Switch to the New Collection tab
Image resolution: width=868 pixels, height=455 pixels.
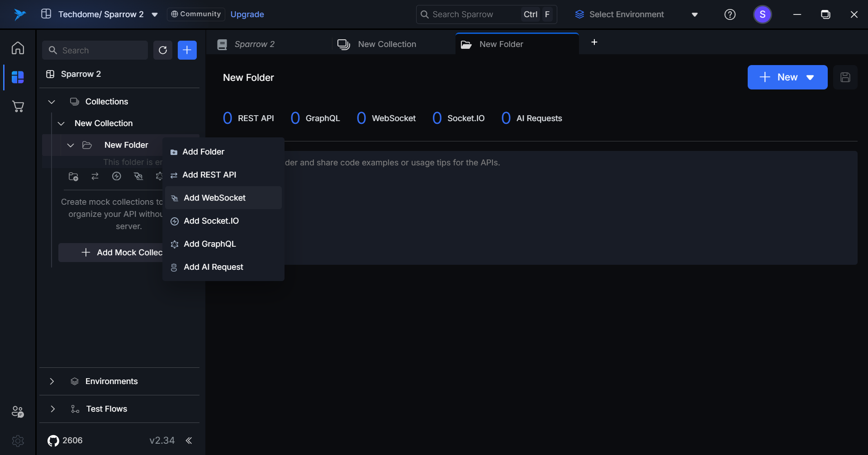[x=387, y=44]
